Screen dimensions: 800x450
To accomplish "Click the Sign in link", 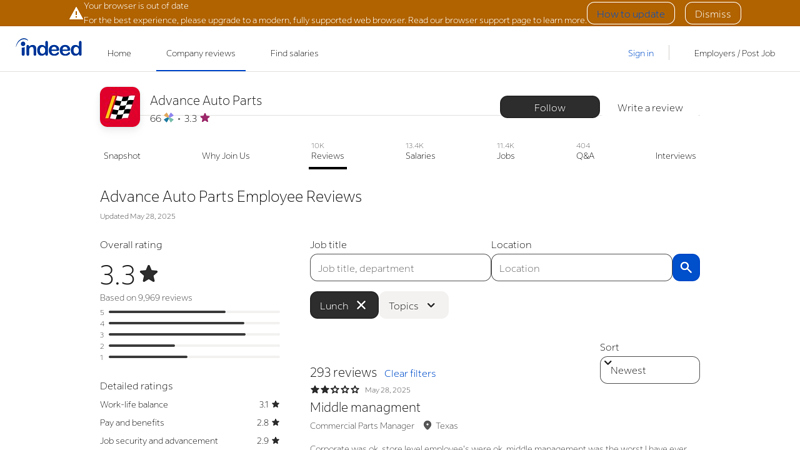I will pos(640,53).
